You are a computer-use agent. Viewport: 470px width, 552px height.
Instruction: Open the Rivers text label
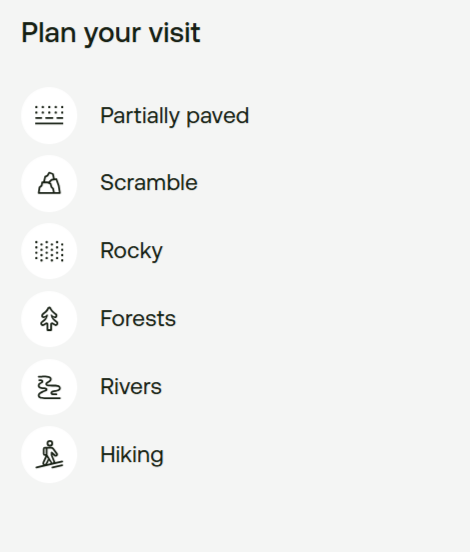(131, 387)
